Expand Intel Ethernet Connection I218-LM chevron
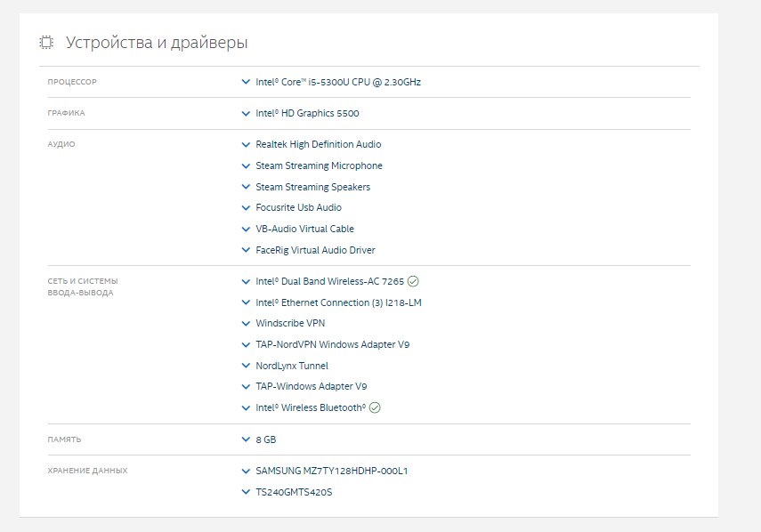The height and width of the screenshot is (532, 761). (246, 302)
